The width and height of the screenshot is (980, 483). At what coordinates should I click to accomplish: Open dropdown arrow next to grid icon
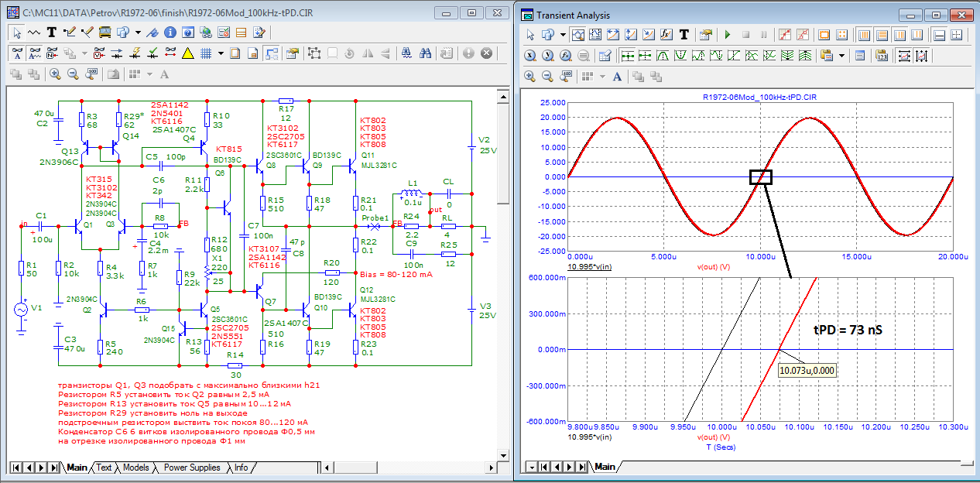coord(221,53)
